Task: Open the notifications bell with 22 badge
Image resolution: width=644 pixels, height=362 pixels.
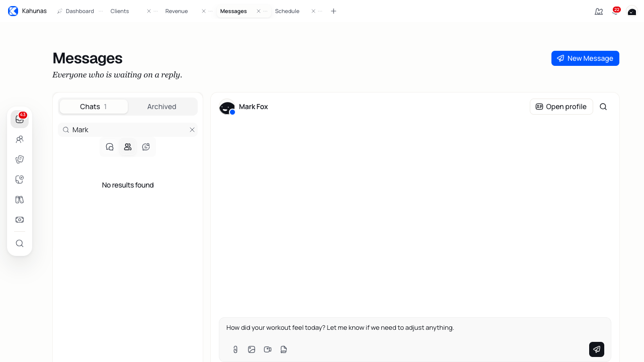Action: pyautogui.click(x=615, y=11)
